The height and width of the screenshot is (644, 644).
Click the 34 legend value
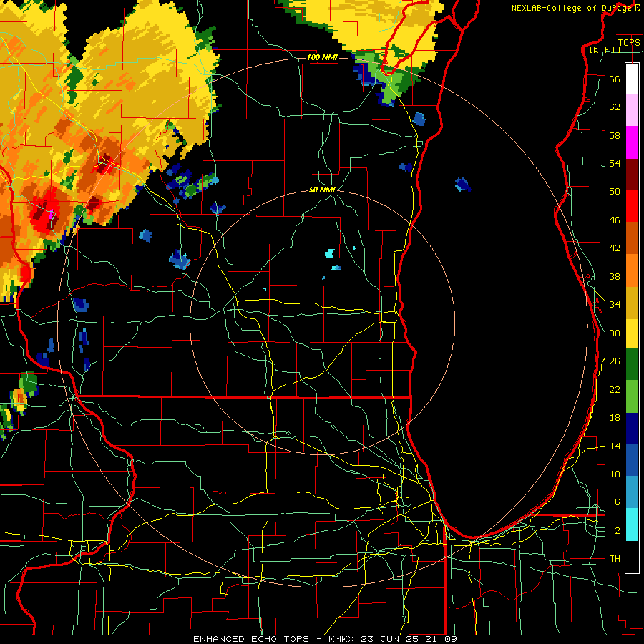615,305
